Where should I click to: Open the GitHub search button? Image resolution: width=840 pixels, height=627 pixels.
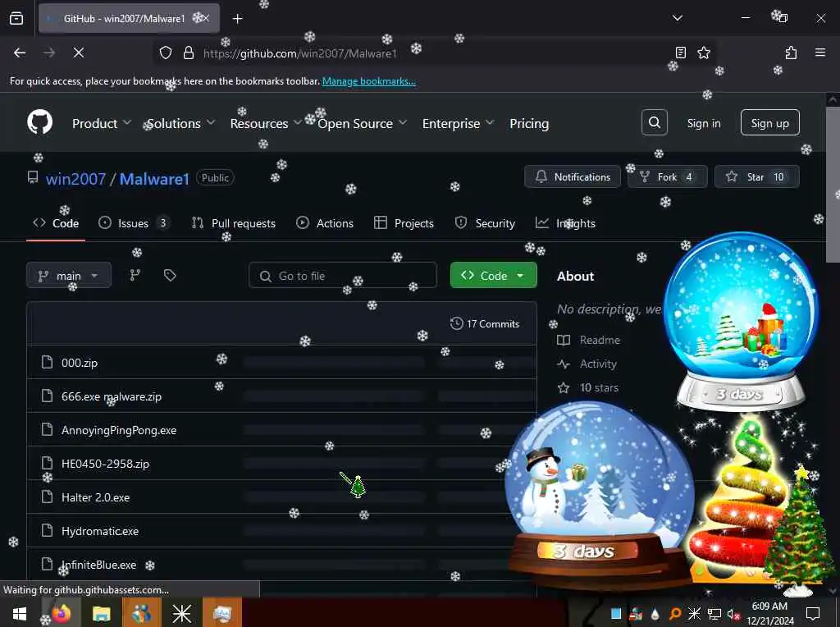pos(654,123)
